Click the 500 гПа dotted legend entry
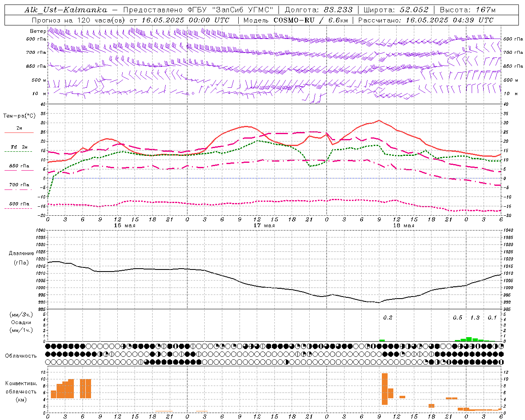 [19, 204]
